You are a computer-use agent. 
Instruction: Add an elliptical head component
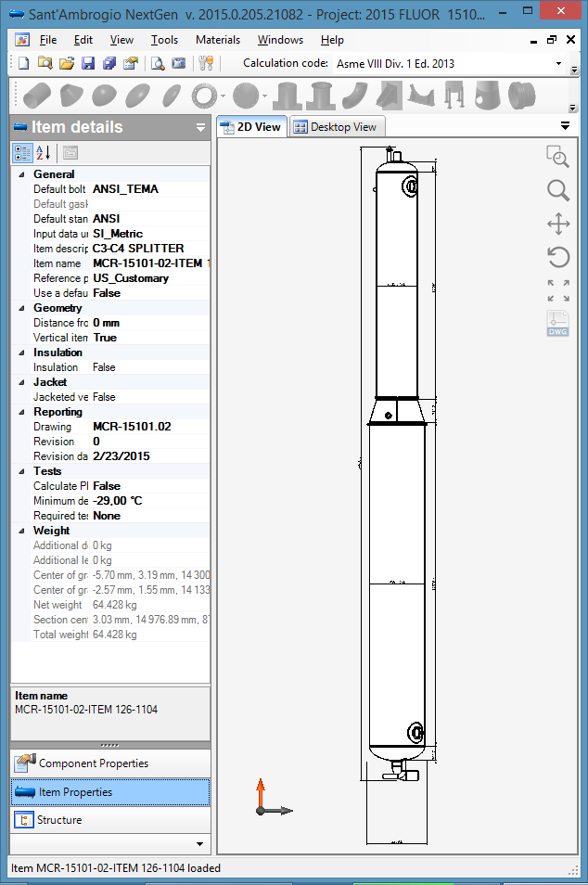137,96
